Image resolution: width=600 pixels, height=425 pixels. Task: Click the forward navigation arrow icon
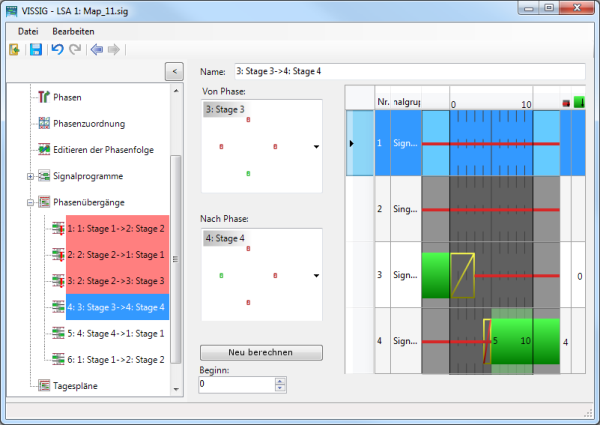click(113, 50)
